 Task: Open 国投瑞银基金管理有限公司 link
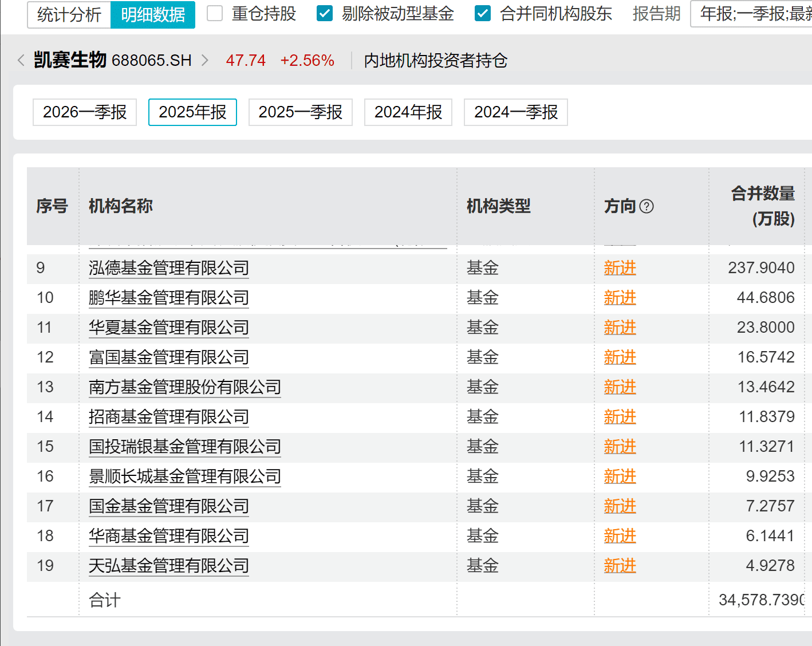point(185,447)
